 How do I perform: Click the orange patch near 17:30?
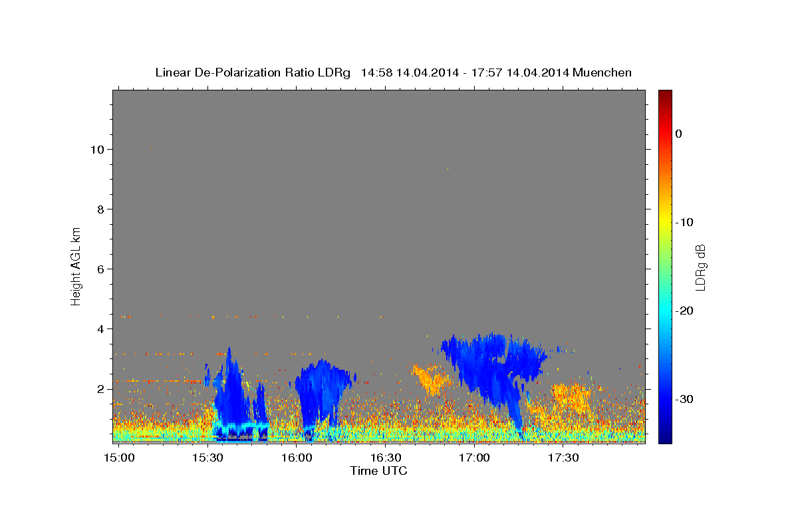click(571, 398)
